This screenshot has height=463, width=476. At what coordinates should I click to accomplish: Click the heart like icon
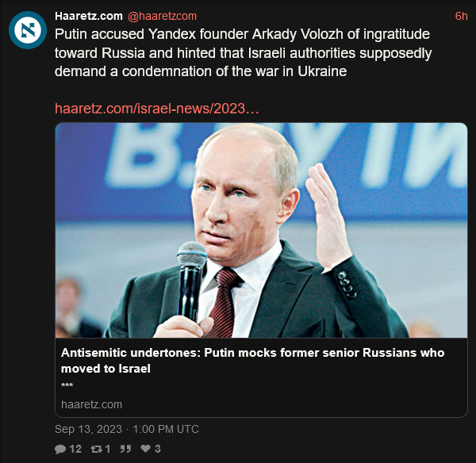pos(146,449)
